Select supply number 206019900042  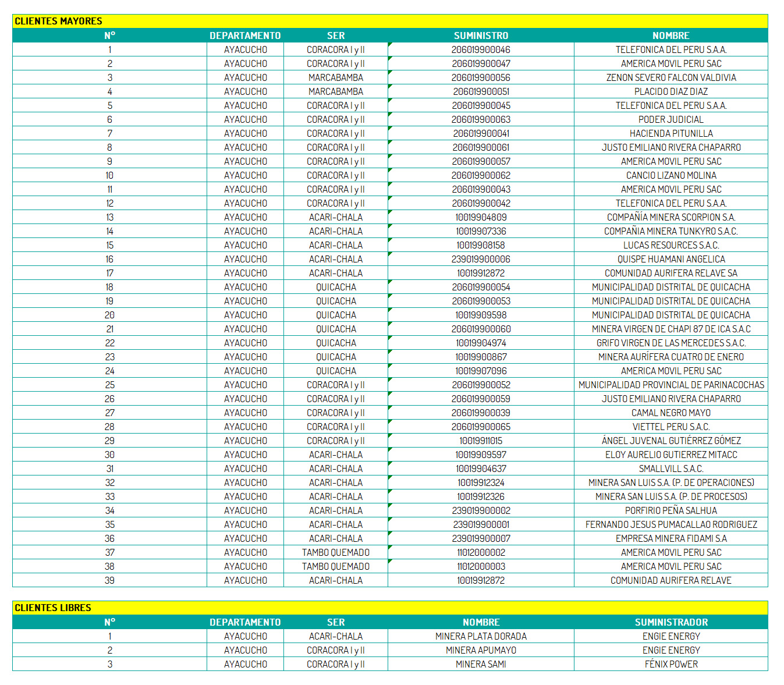tap(481, 203)
